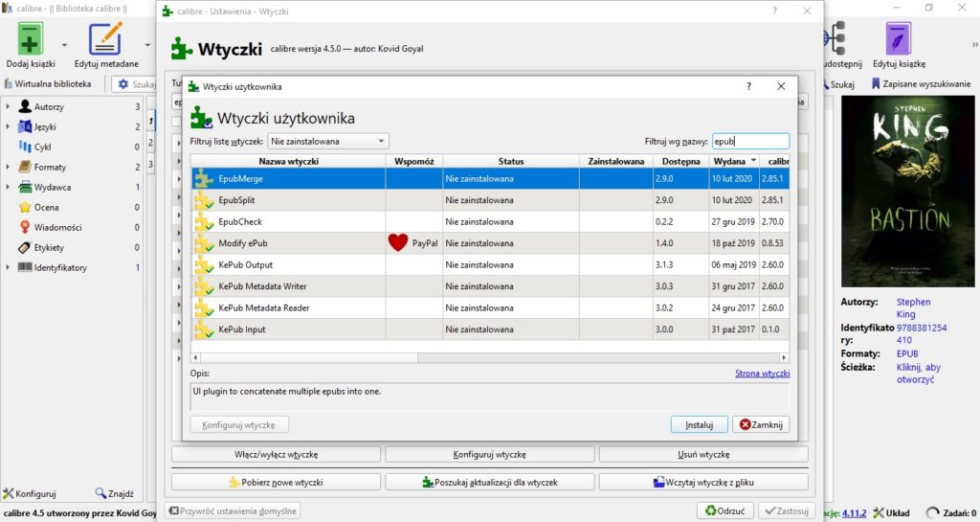Click the Autorzy person icon in sidebar

[25, 106]
